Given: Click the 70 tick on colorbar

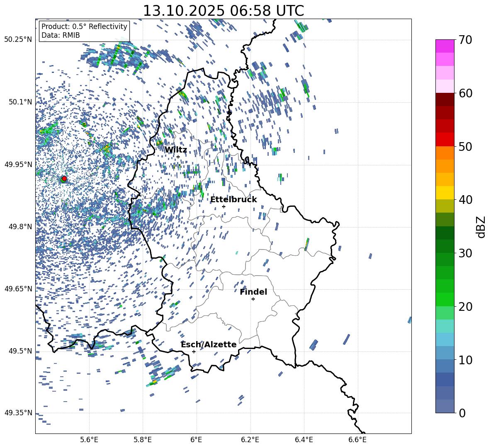Looking at the screenshot, I should point(465,40).
